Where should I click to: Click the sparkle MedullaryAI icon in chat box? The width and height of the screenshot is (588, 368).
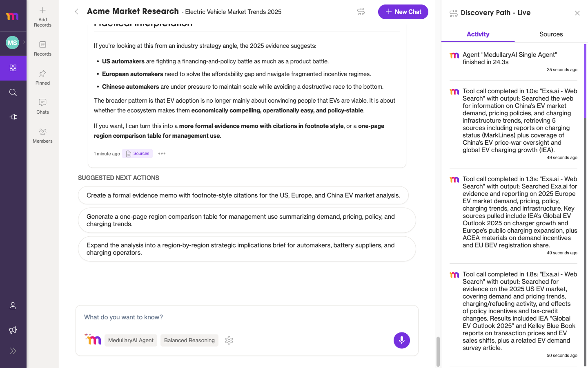pos(93,339)
